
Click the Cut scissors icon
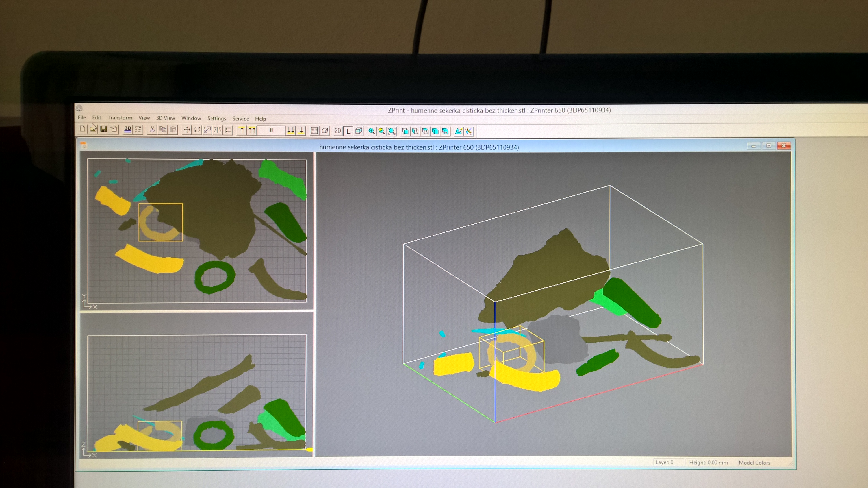pos(152,130)
